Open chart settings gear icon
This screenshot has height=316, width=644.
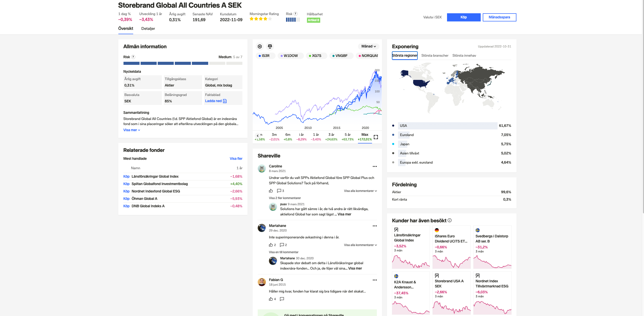point(260,46)
